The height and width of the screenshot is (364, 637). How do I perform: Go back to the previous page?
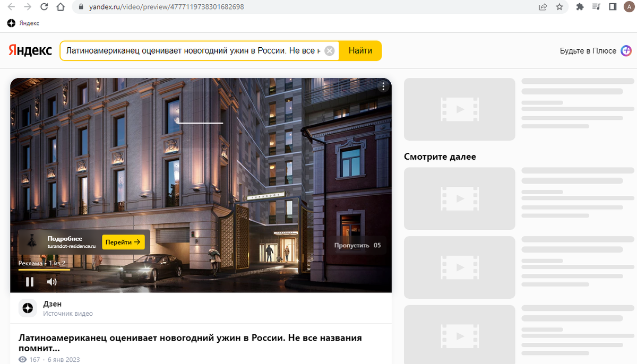[11, 7]
